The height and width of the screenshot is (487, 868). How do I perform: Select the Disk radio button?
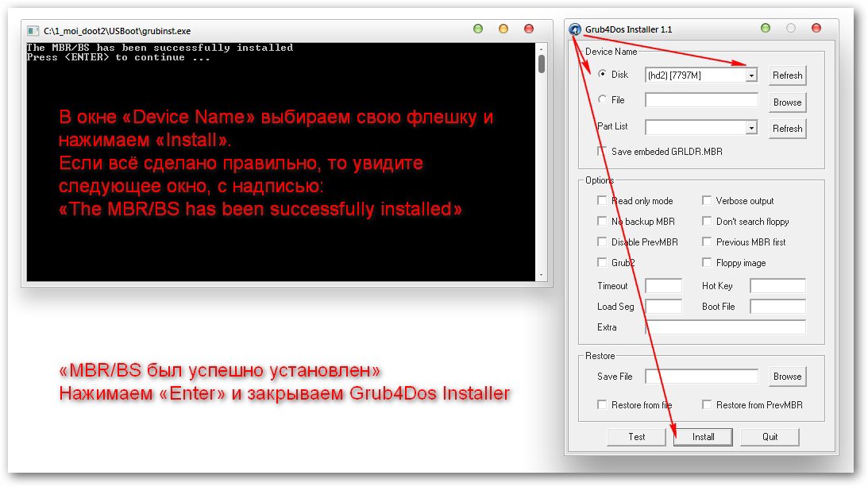point(602,75)
